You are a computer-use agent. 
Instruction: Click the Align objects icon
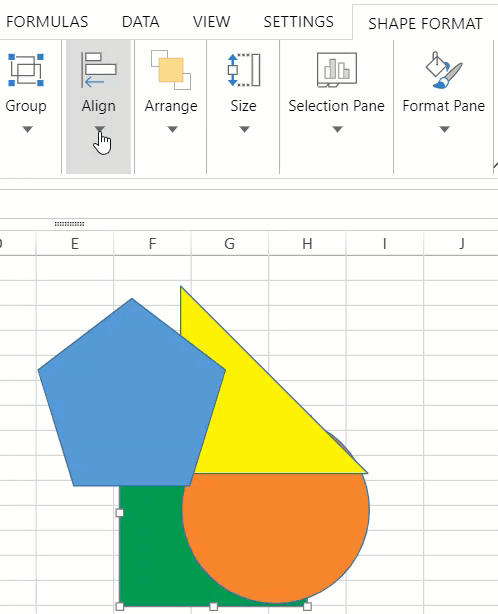click(99, 70)
